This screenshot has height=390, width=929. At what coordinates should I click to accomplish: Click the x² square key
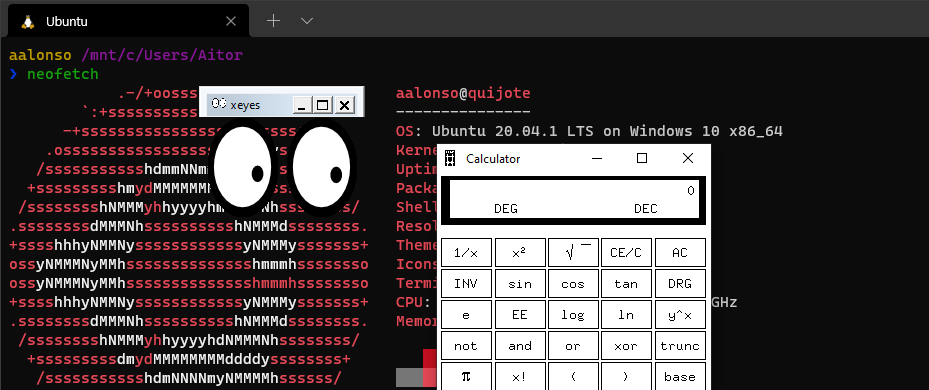(520, 252)
